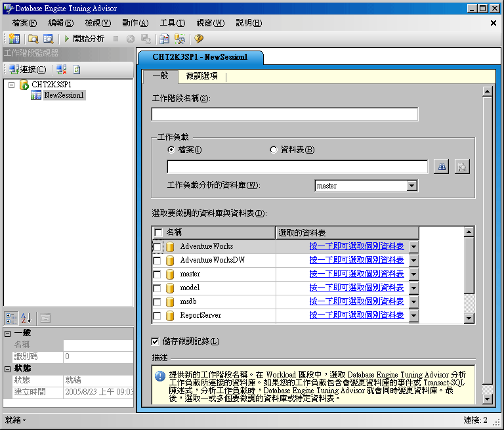The width and height of the screenshot is (504, 430).
Task: Open the ReportServer tables dropdown arrow
Action: [413, 316]
